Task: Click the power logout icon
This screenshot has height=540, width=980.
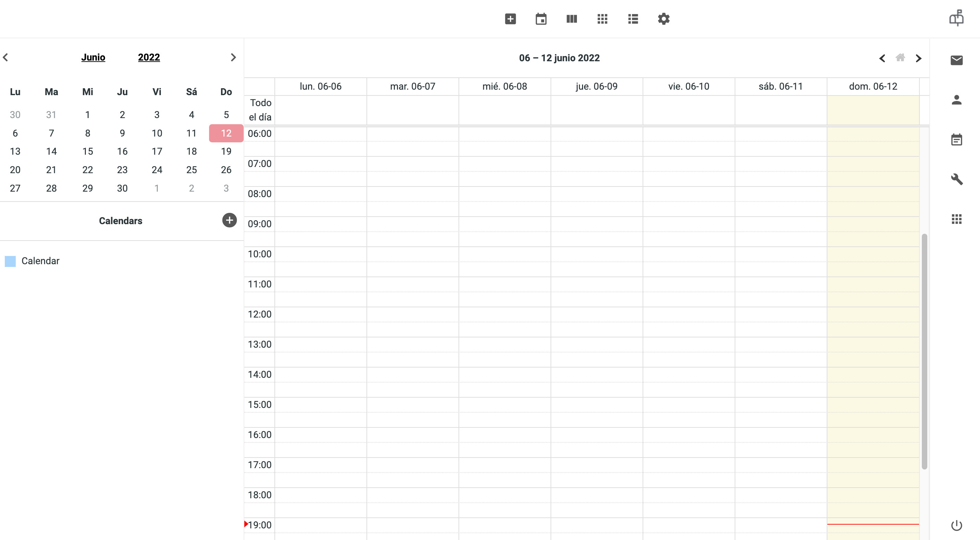Action: tap(956, 525)
